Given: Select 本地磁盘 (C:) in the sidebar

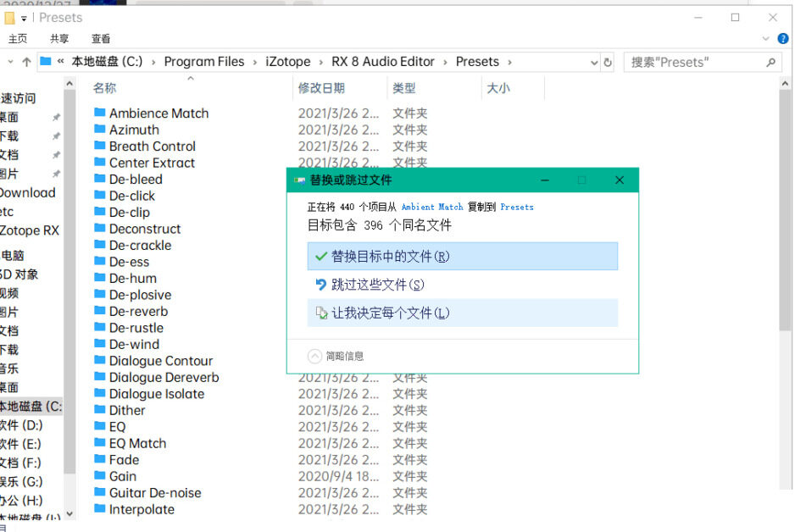Looking at the screenshot, I should click(x=31, y=406).
